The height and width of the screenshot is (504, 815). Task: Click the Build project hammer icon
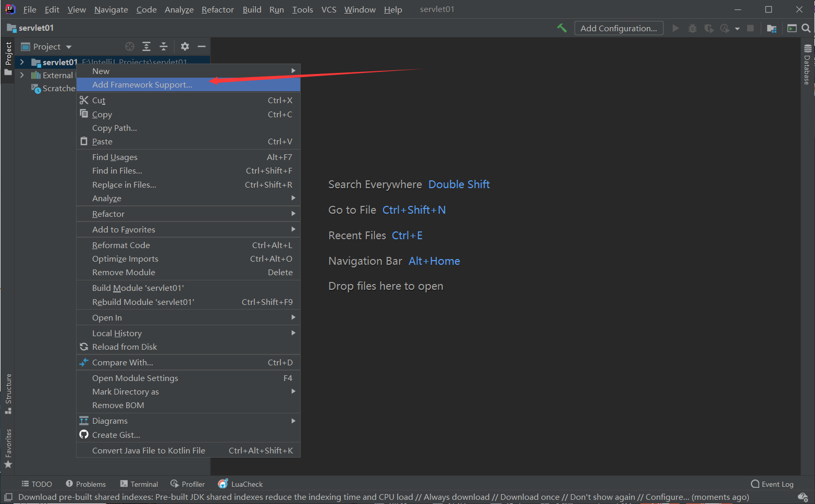click(562, 28)
